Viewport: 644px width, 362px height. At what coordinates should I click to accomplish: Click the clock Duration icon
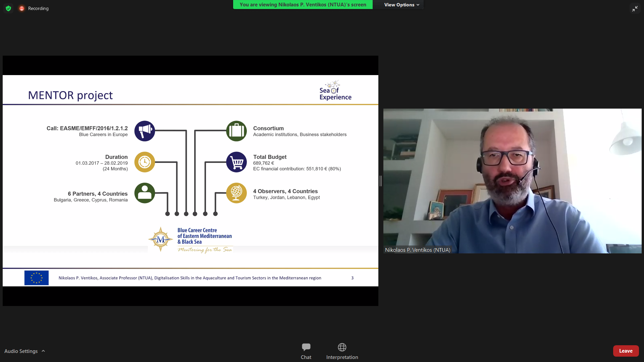coord(145,162)
